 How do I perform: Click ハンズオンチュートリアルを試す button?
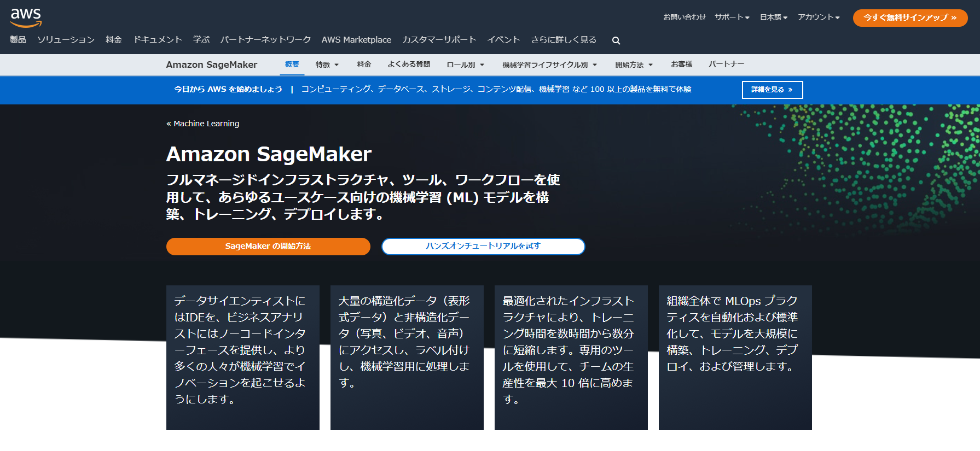pyautogui.click(x=483, y=247)
